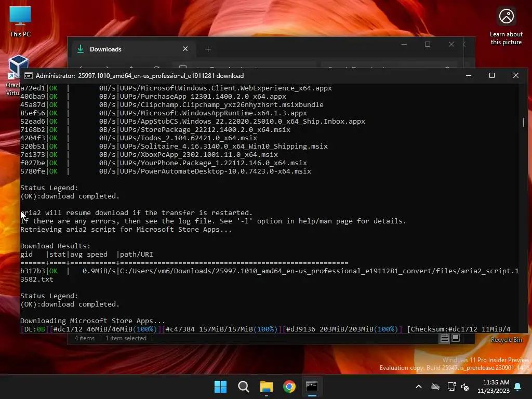Screen dimensions: 532x399
Task: Click the line 'Downloading Microsoft Store Apps...'
Action: pyautogui.click(x=92, y=321)
